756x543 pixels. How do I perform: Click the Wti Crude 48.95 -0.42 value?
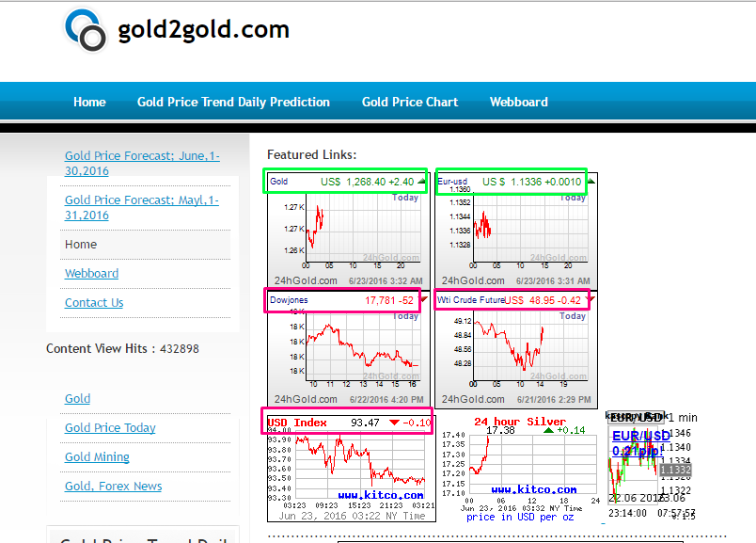543,300
